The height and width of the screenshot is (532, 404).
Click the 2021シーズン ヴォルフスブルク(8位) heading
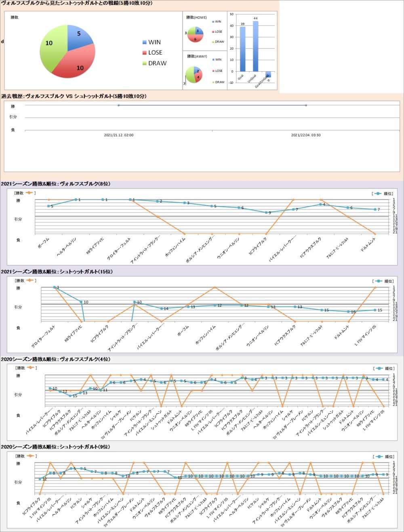56,184
